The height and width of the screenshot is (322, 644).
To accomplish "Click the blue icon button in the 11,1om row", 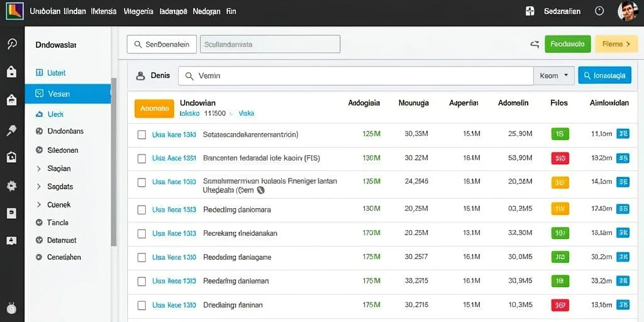I will pyautogui.click(x=623, y=133).
